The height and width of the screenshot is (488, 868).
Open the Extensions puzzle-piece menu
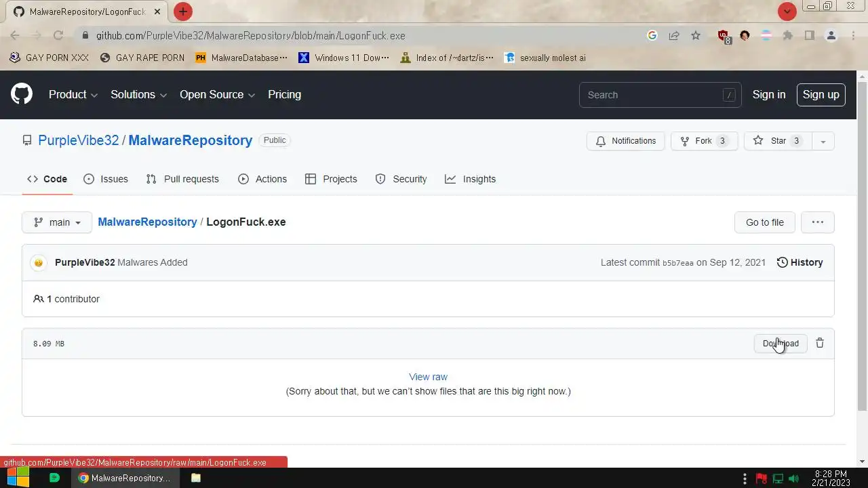[788, 35]
